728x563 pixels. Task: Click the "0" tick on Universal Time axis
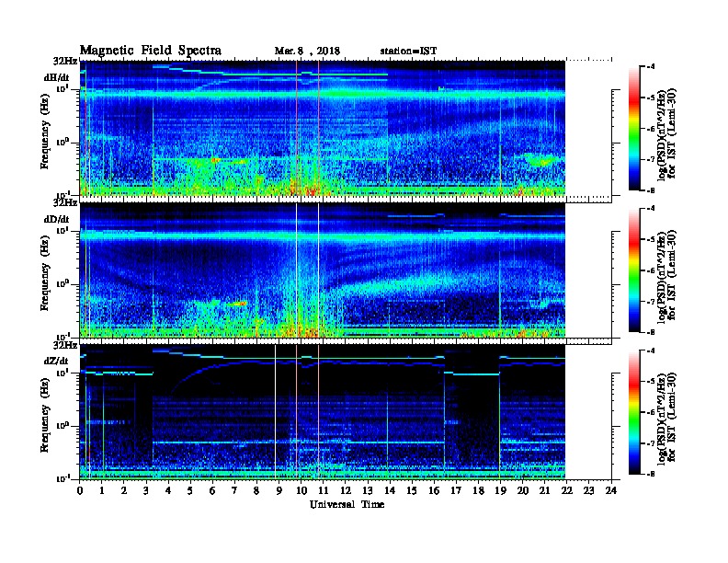(80, 490)
